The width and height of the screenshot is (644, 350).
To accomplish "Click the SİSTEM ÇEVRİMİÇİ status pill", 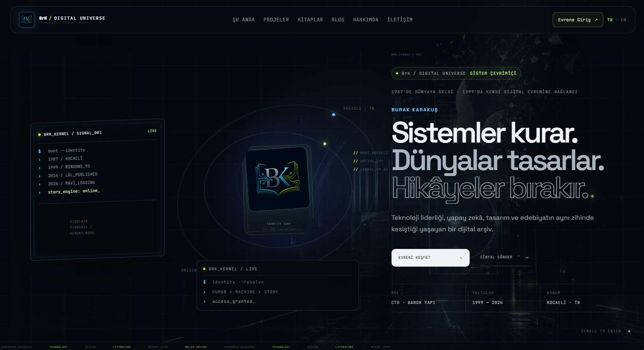I will [456, 73].
